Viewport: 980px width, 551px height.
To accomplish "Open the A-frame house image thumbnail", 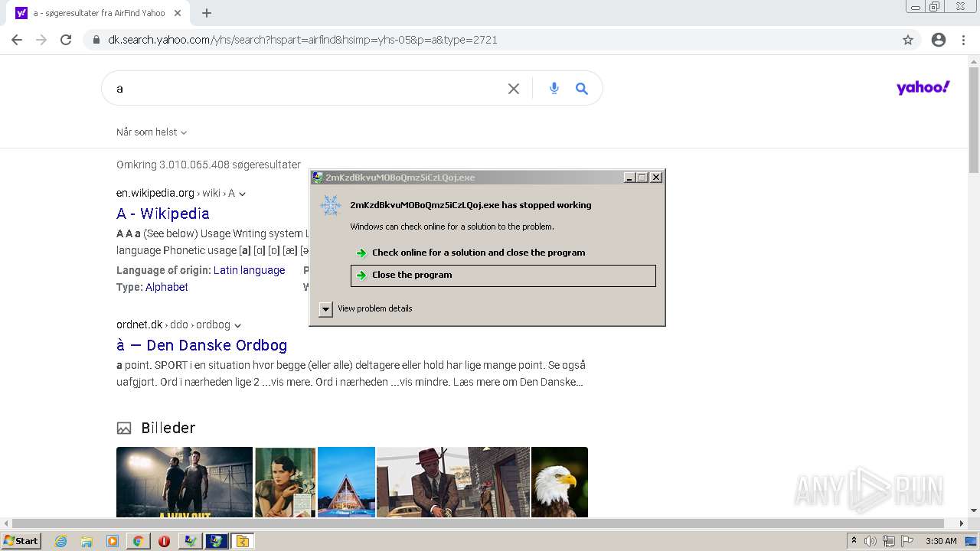I will 346,482.
